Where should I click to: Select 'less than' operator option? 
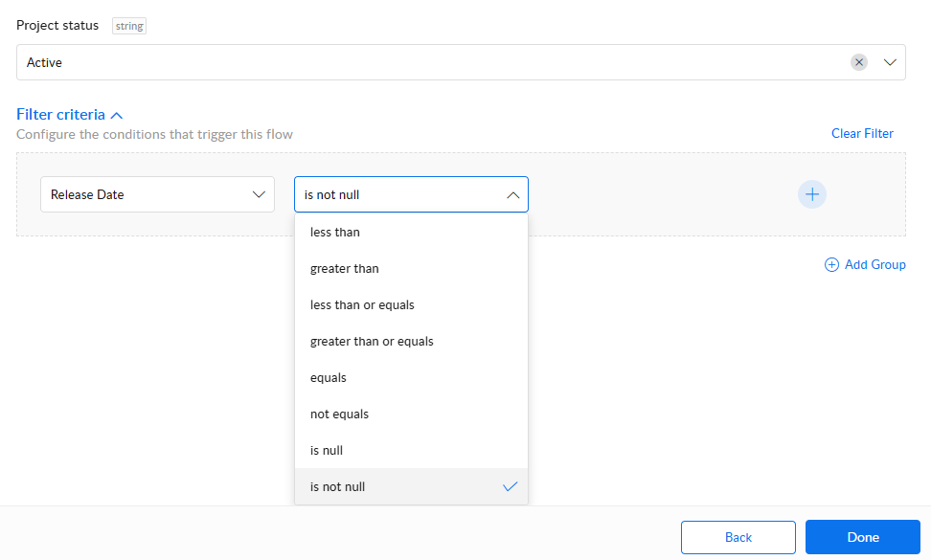click(x=335, y=233)
